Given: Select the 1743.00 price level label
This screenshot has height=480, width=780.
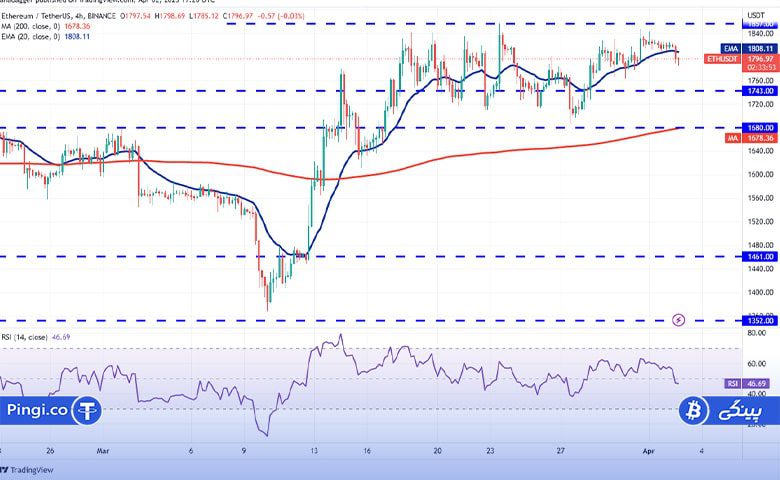Looking at the screenshot, I should point(761,91).
